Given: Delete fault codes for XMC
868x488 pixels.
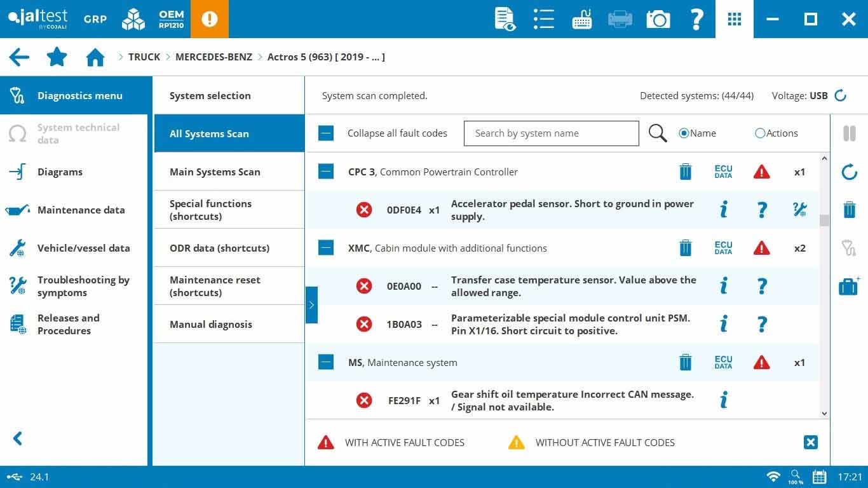Looking at the screenshot, I should pos(685,248).
